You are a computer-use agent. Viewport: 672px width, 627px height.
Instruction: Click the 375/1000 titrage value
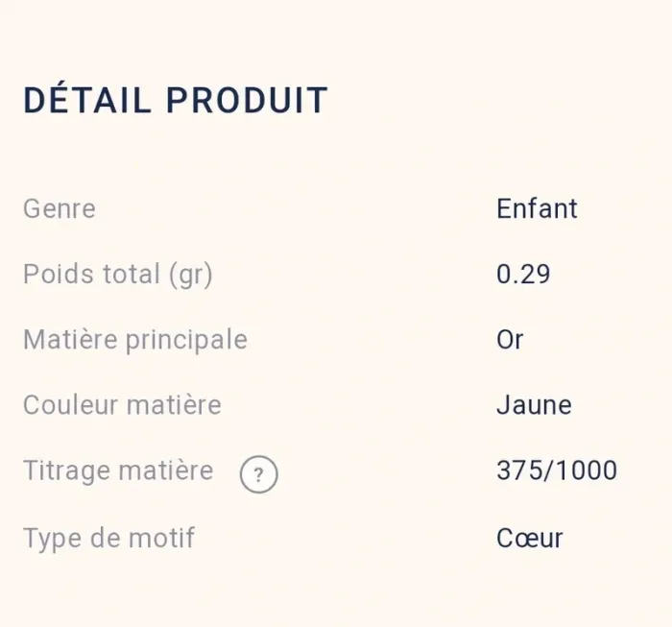[557, 470]
